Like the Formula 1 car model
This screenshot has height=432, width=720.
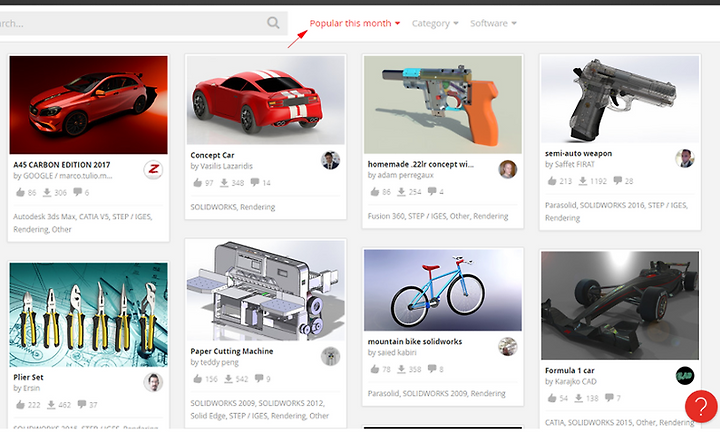pyautogui.click(x=552, y=398)
